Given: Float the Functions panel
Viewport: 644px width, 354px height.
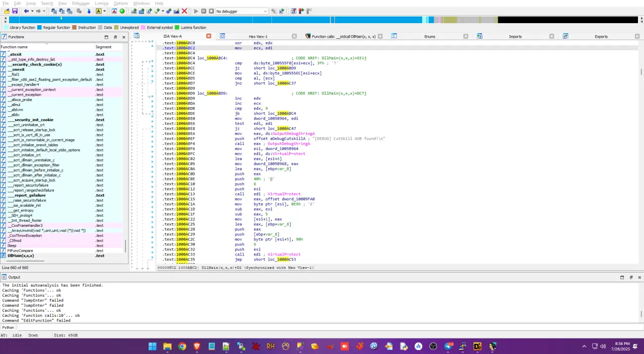Looking at the screenshot, I should (115, 37).
